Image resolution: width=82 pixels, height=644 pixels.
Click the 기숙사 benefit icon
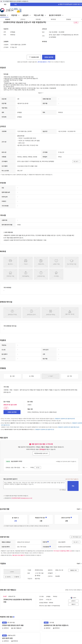click(26, 262)
